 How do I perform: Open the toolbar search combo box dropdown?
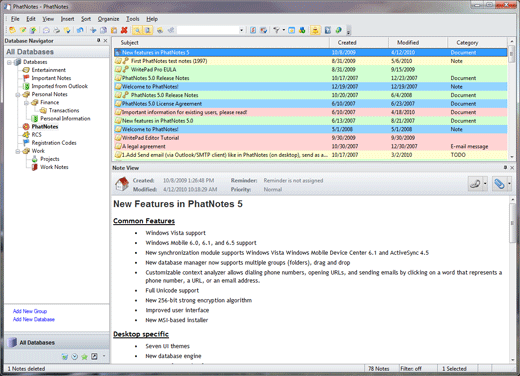(241, 30)
